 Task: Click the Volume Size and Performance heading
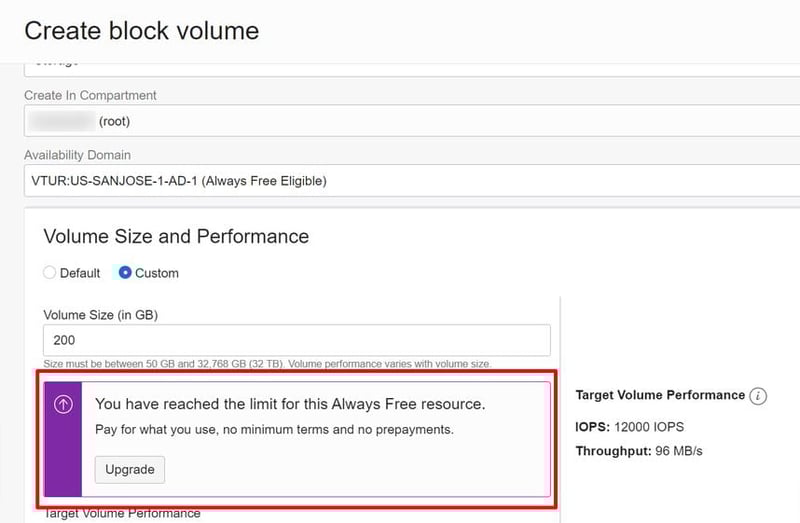176,237
